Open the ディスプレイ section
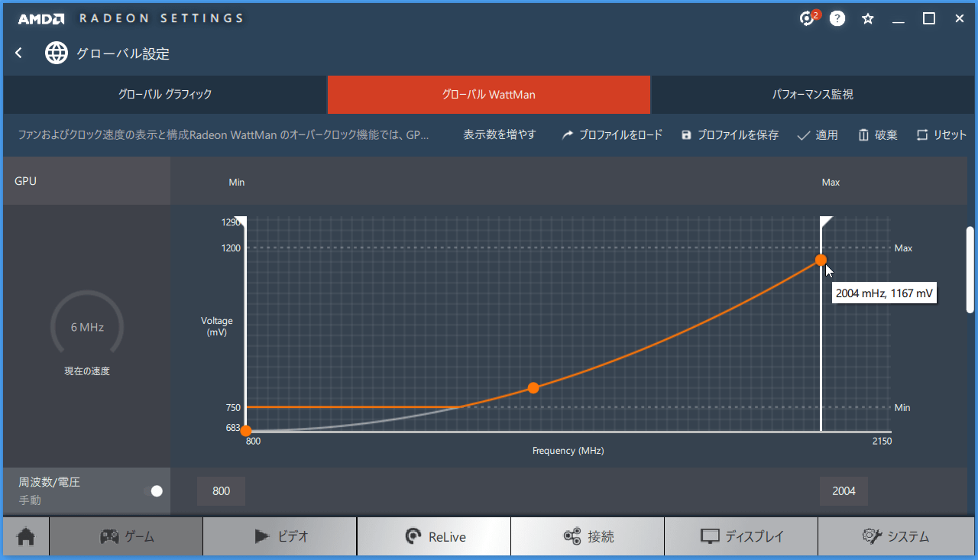Image resolution: width=978 pixels, height=560 pixels. click(741, 536)
